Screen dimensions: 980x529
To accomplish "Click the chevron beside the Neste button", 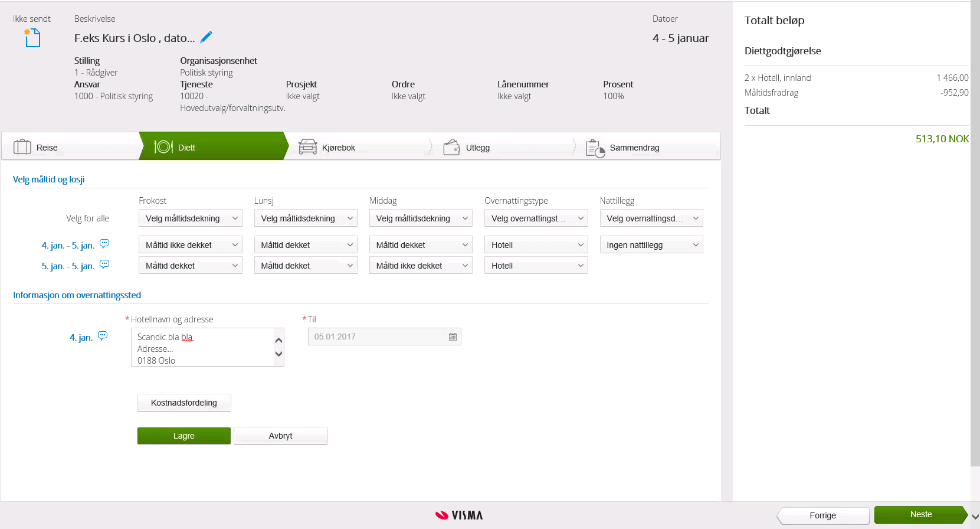I will pyautogui.click(x=975, y=517).
